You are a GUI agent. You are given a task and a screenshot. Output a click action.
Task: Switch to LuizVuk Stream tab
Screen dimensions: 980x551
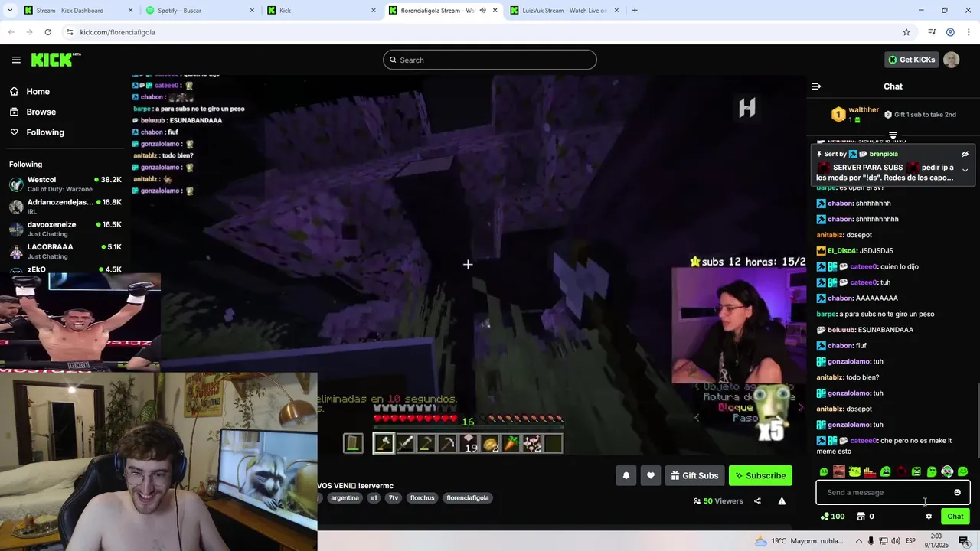coord(565,11)
